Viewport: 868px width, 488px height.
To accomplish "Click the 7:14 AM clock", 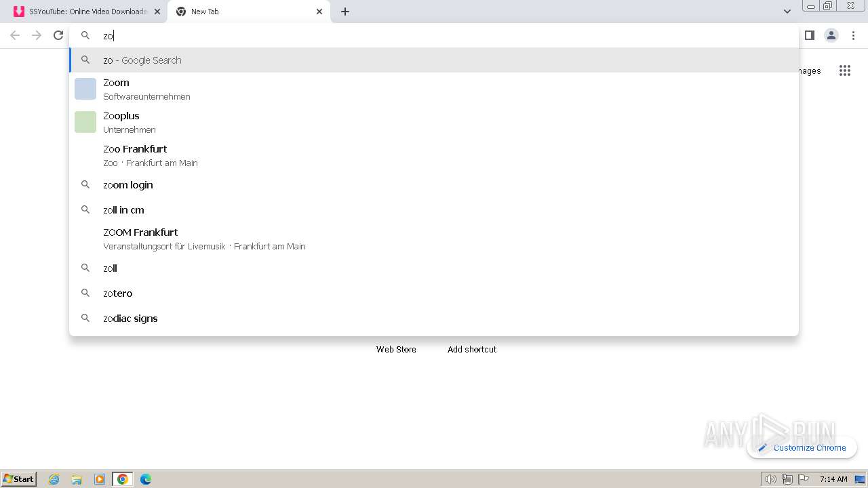I will (833, 479).
